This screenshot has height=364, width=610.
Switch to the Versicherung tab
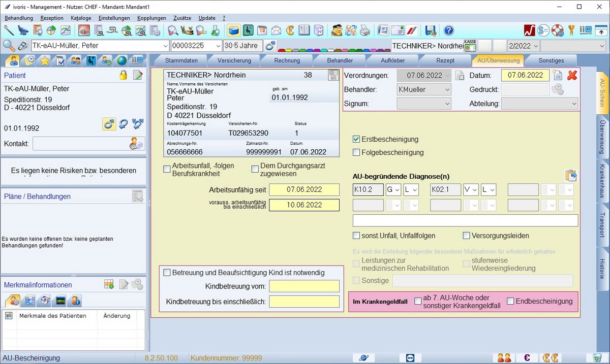234,60
